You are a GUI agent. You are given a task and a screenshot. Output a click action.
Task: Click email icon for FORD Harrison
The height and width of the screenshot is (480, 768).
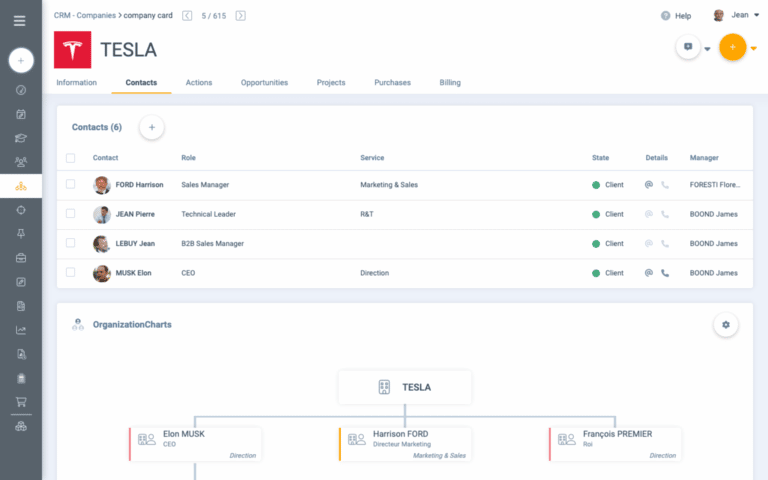click(x=649, y=185)
